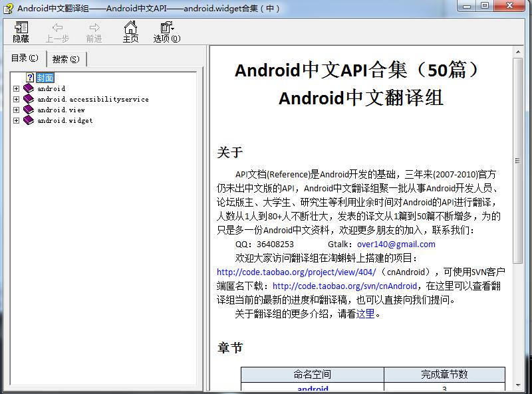
Task: Click the book icon beside android
Action: (28, 88)
